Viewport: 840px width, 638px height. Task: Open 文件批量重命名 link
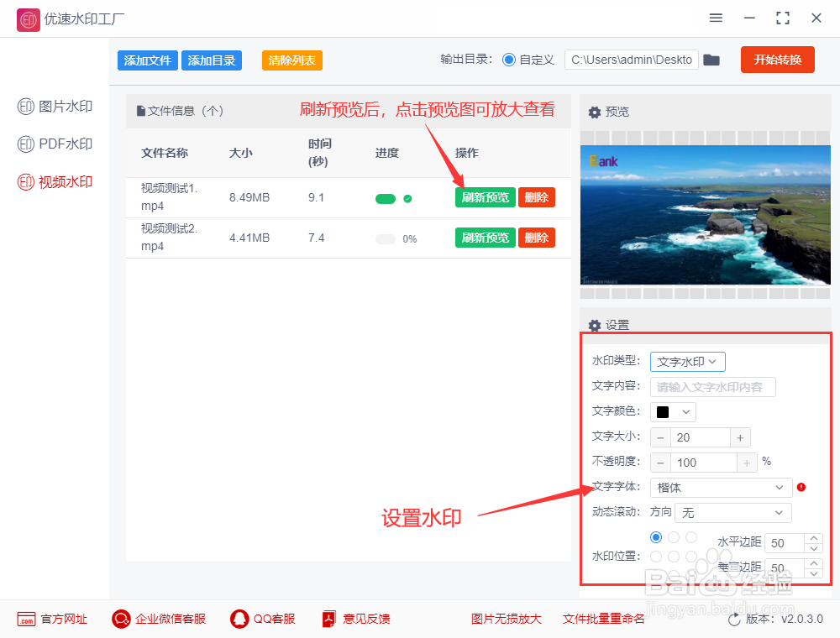(x=603, y=620)
